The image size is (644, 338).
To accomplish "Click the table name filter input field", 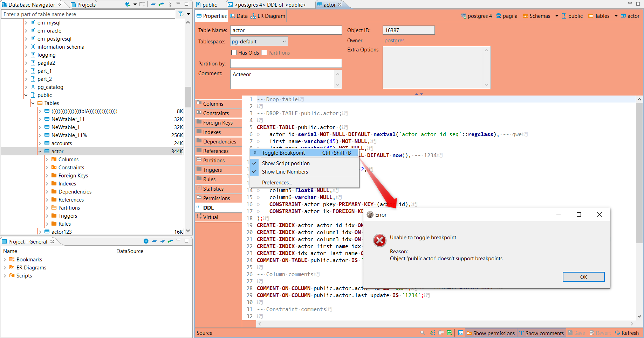I will point(88,14).
